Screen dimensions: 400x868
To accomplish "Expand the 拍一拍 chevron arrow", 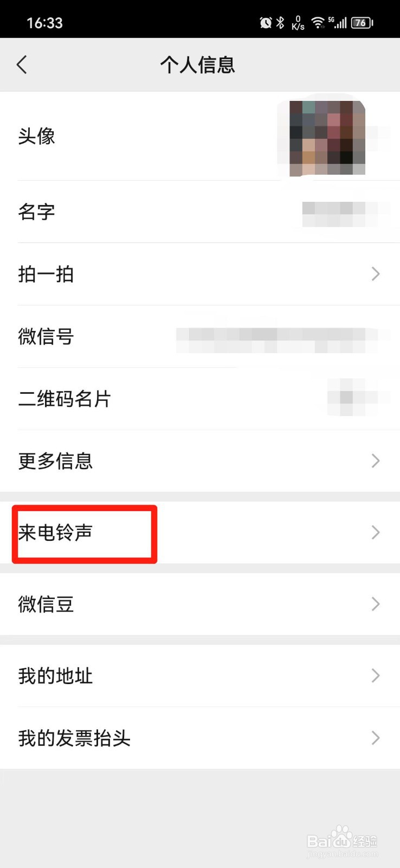I will point(376,274).
